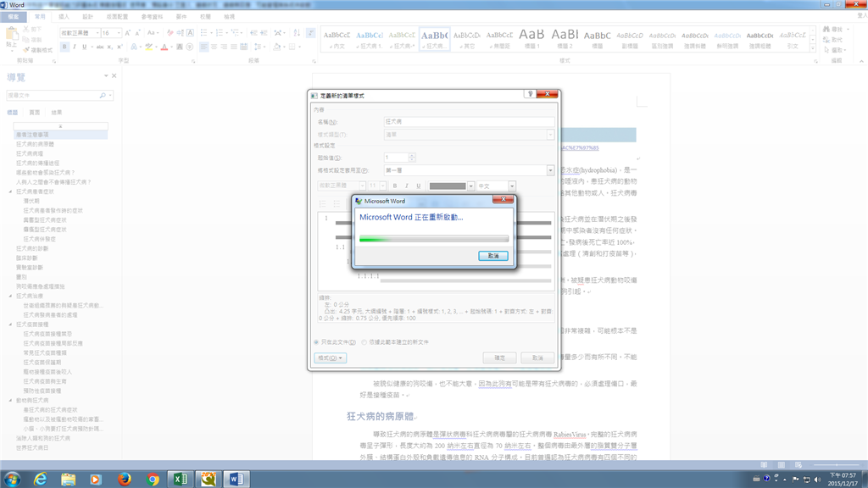868x488 pixels.
Task: Open Chrome from the taskbar
Action: (153, 480)
